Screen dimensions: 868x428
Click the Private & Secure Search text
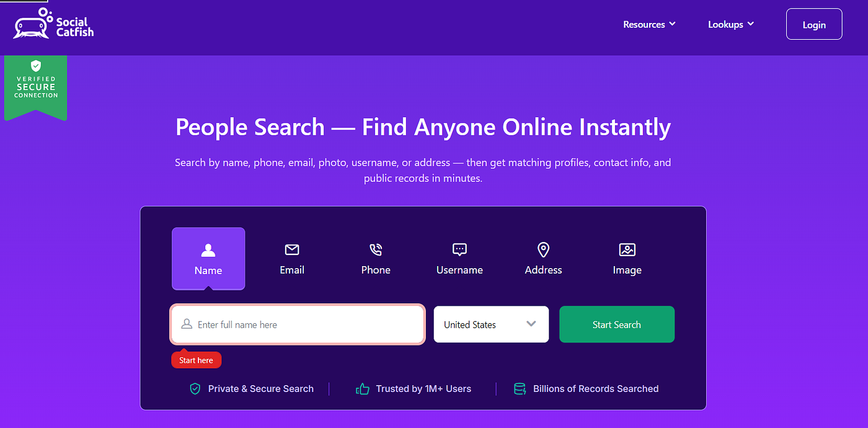coord(260,389)
